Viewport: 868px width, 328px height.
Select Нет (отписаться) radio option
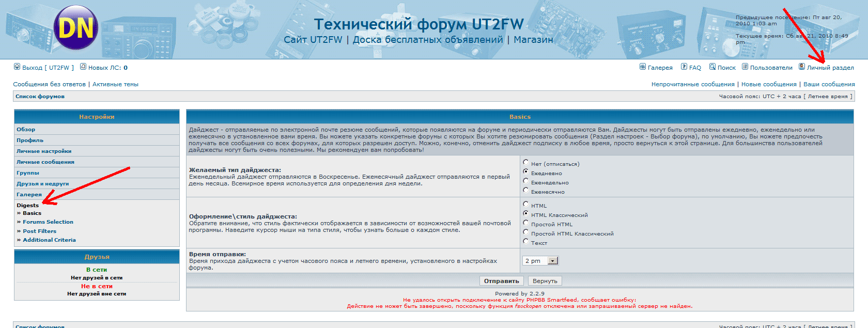[526, 163]
